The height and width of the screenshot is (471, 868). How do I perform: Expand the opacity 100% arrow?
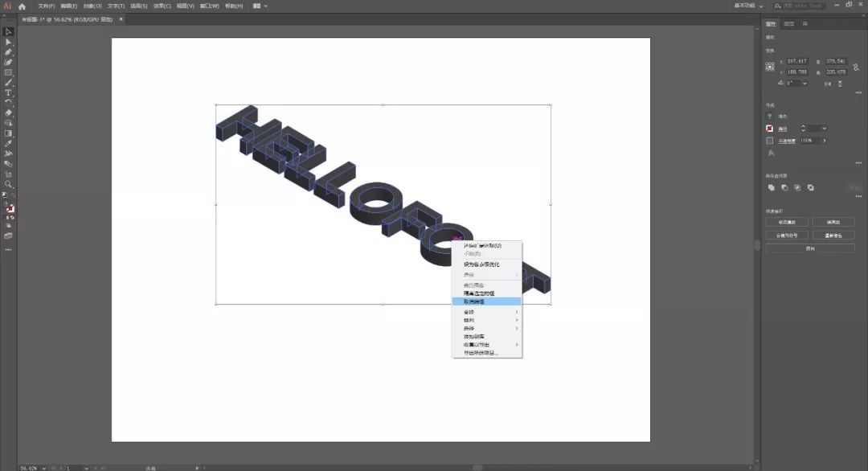[x=824, y=141]
